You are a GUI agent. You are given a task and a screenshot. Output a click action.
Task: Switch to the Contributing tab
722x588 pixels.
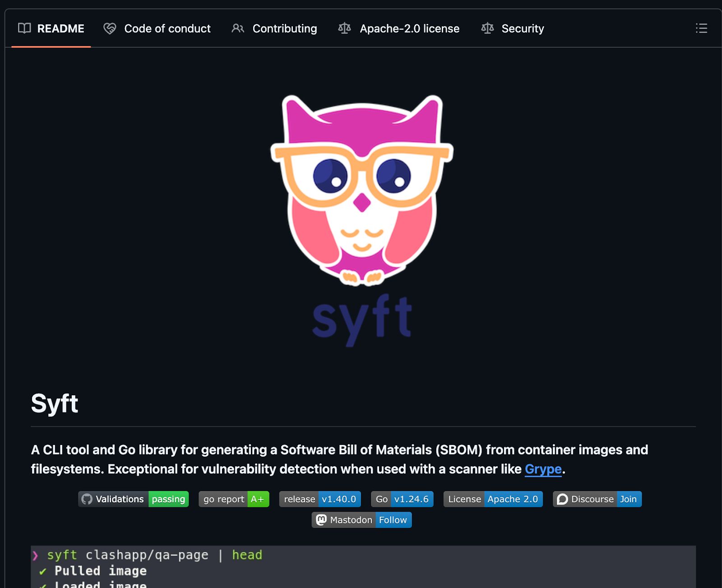coord(285,28)
